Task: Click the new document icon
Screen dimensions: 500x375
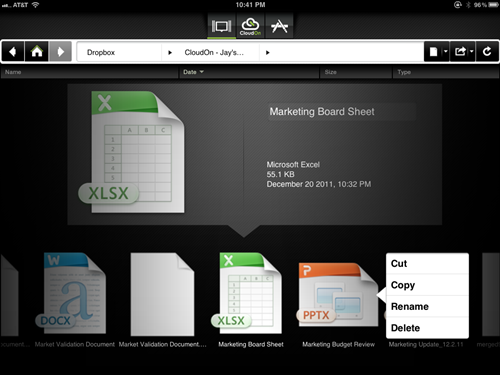Action: 433,52
